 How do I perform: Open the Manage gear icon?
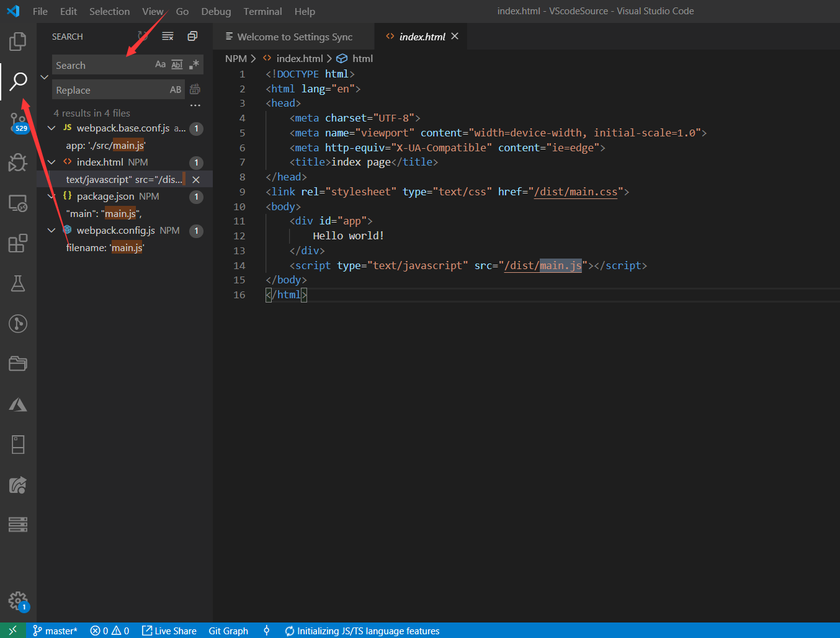pyautogui.click(x=18, y=600)
